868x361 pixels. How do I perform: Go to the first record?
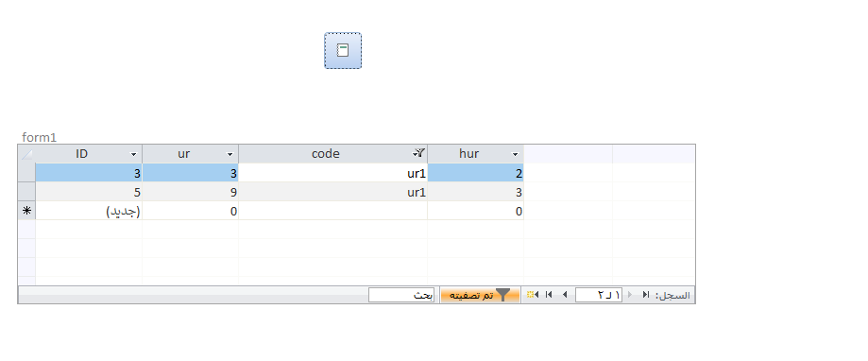(646, 295)
